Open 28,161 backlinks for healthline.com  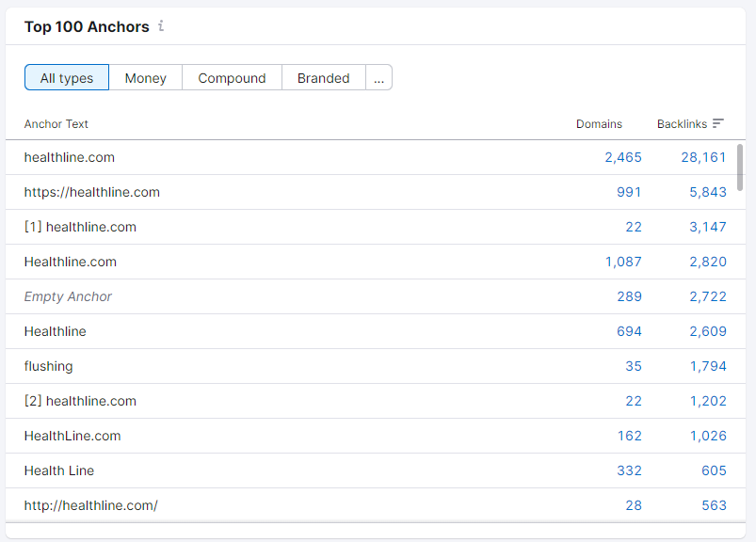point(703,157)
